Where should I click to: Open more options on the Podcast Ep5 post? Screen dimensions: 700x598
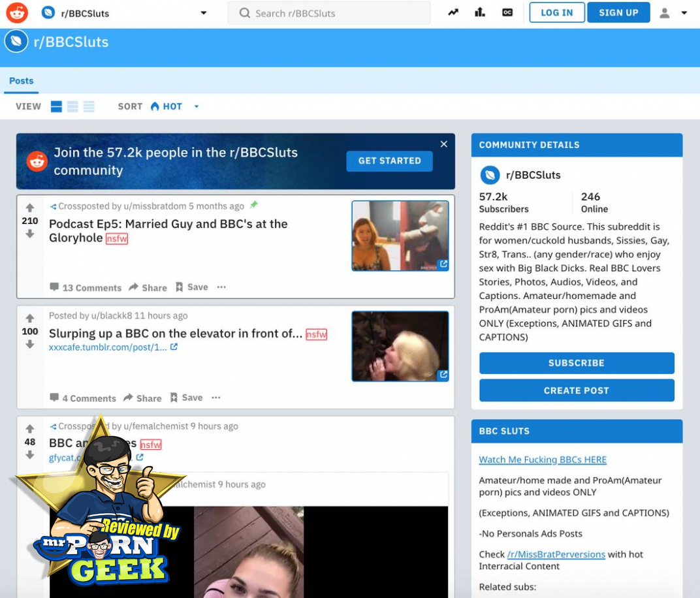[x=221, y=287]
